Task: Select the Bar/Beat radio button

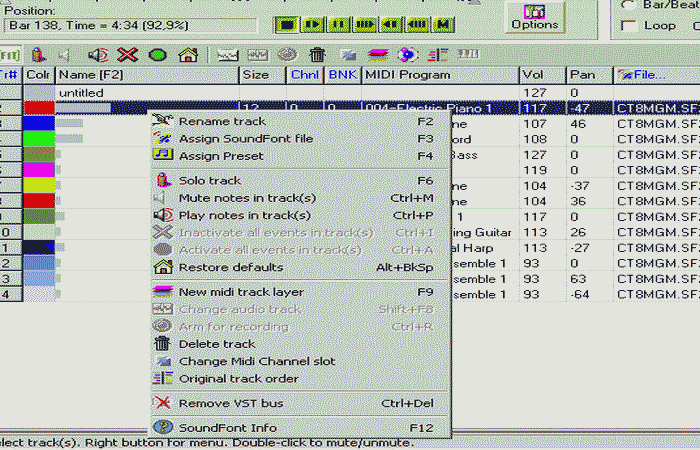Action: (628, 4)
